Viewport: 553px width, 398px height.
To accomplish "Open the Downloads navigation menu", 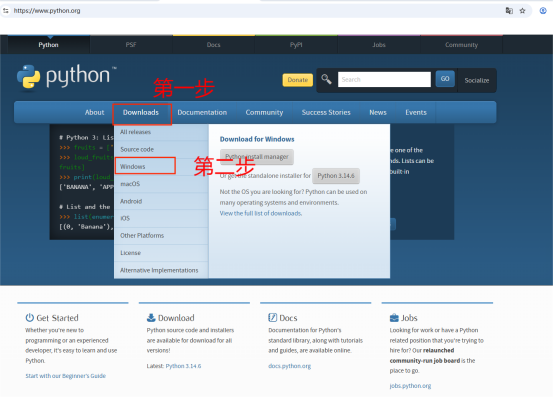I will pyautogui.click(x=141, y=112).
